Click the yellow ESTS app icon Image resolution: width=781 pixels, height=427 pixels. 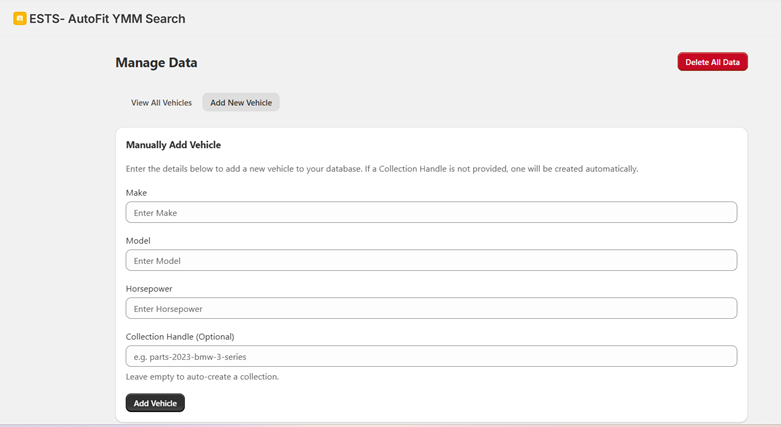tap(19, 18)
